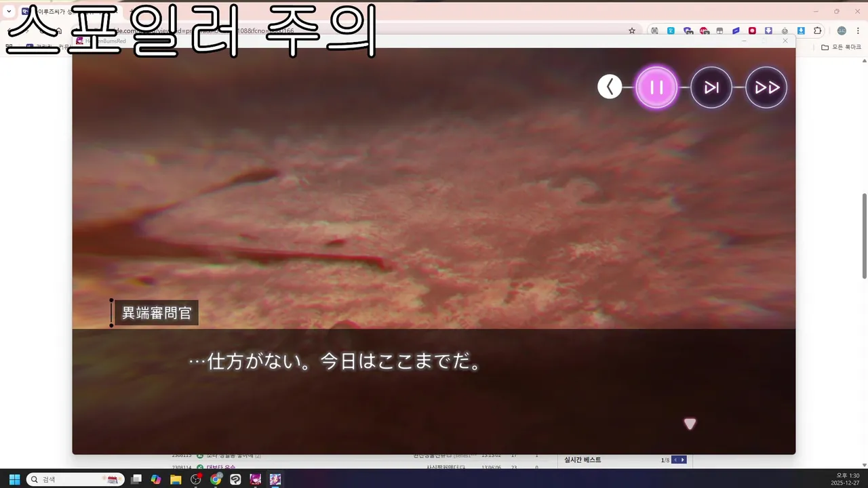Pause the story auto-play

656,87
